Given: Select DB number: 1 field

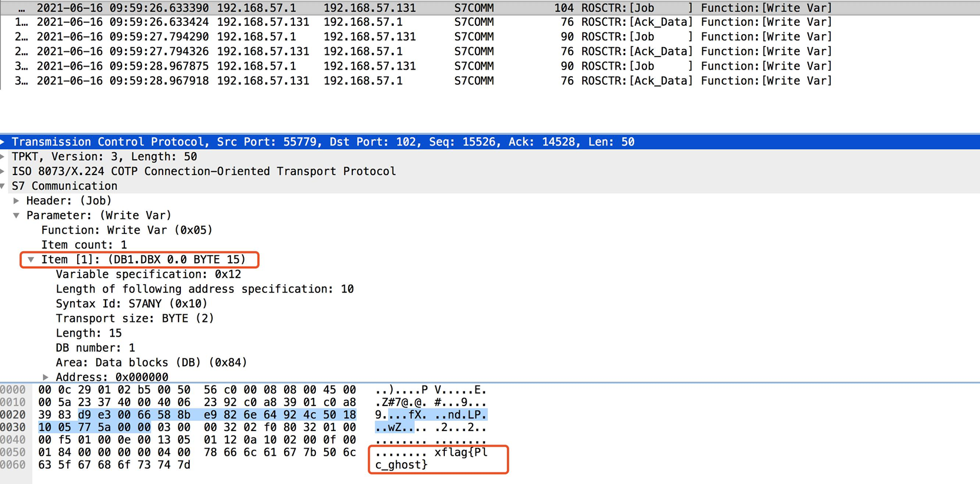Looking at the screenshot, I should click(x=95, y=348).
